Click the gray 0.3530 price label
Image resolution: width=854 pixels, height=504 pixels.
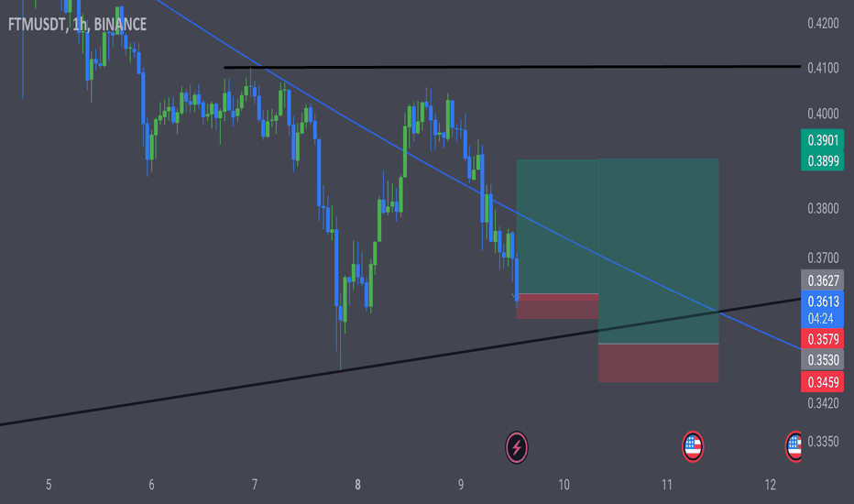tap(822, 359)
